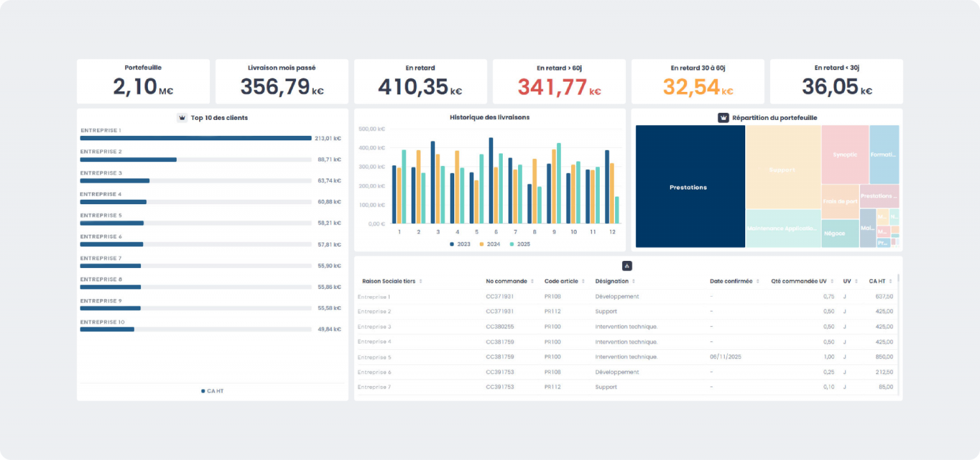Click the ENTREPRISE 1 bar in Top 10

point(195,138)
